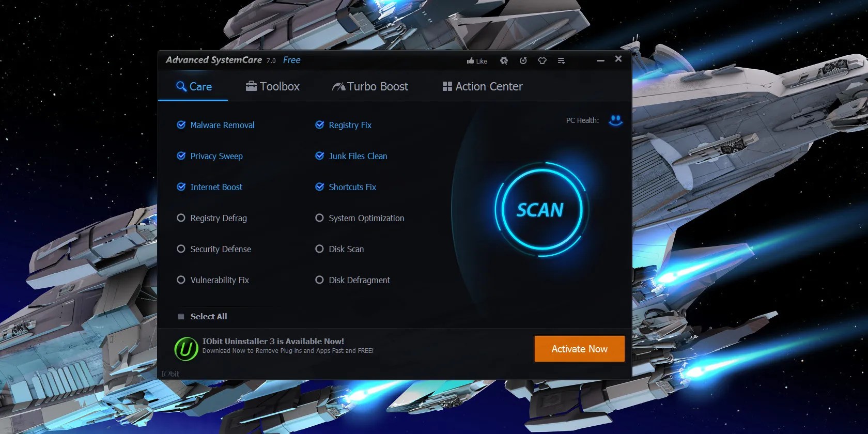This screenshot has width=868, height=434.
Task: Open the Action Center tab
Action: click(483, 86)
